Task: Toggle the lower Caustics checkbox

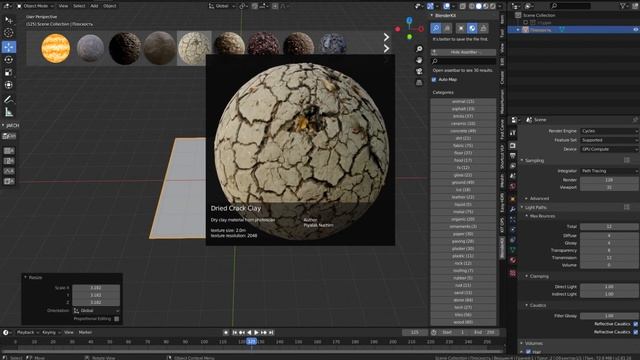Action: [636, 332]
